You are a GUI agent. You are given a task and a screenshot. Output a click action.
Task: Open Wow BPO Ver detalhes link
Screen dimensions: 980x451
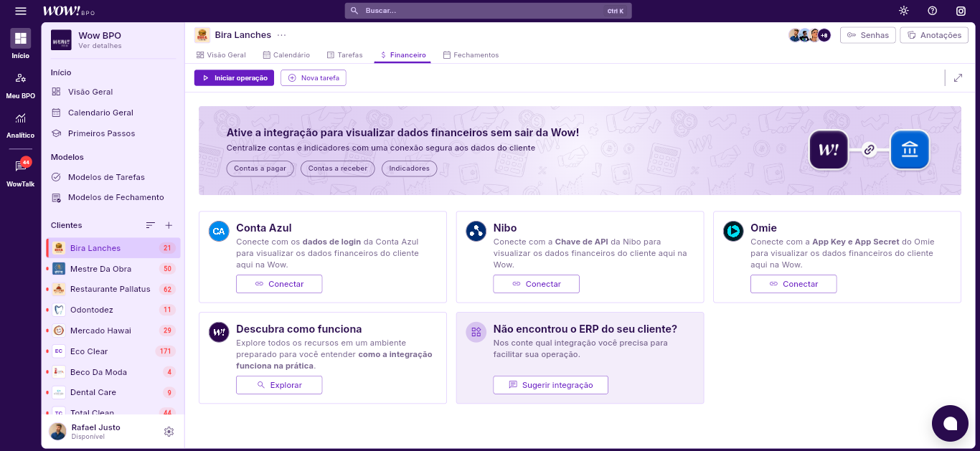(x=100, y=46)
